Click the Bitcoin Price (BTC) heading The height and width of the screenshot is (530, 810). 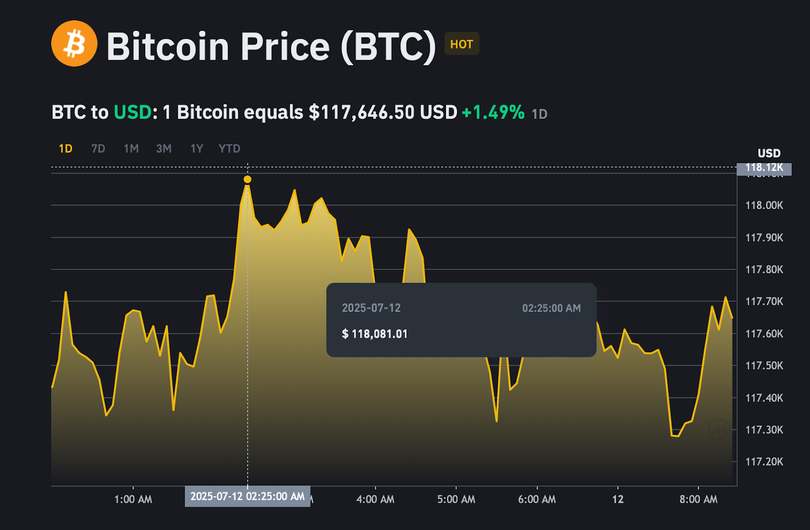[271, 46]
